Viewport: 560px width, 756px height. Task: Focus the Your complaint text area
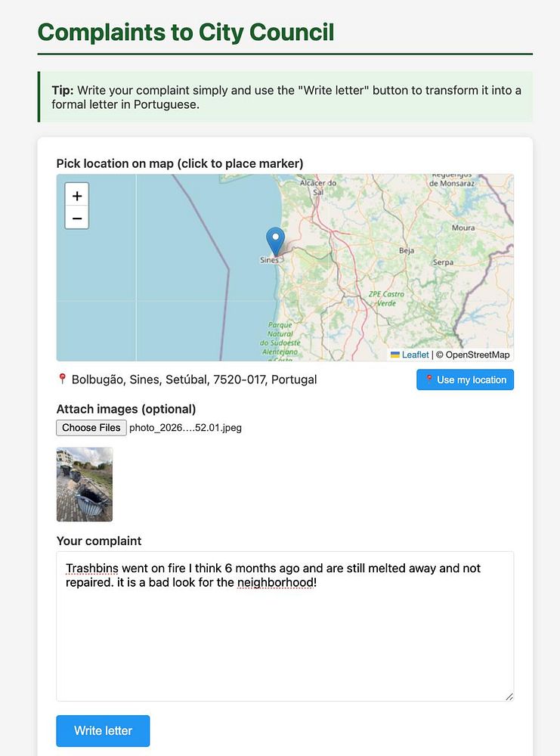point(285,626)
